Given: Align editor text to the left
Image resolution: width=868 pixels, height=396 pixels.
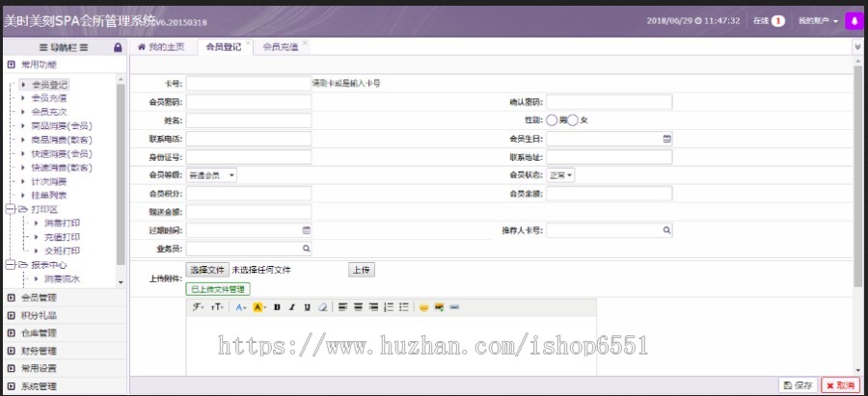Looking at the screenshot, I should [342, 307].
